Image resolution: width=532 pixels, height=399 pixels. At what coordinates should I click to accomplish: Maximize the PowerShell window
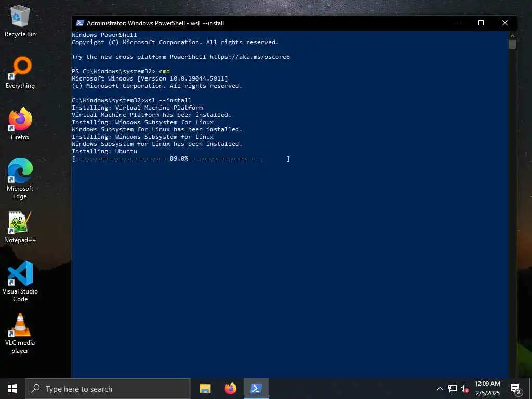481,23
